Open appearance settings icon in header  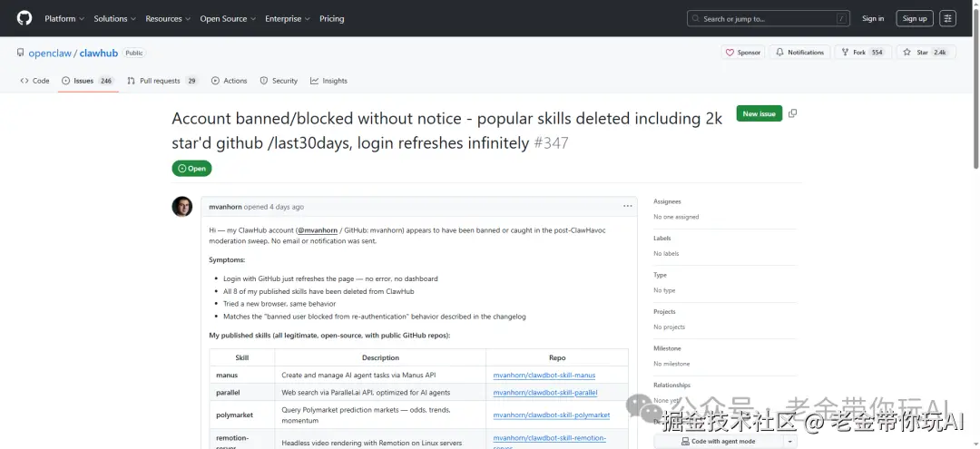(947, 19)
